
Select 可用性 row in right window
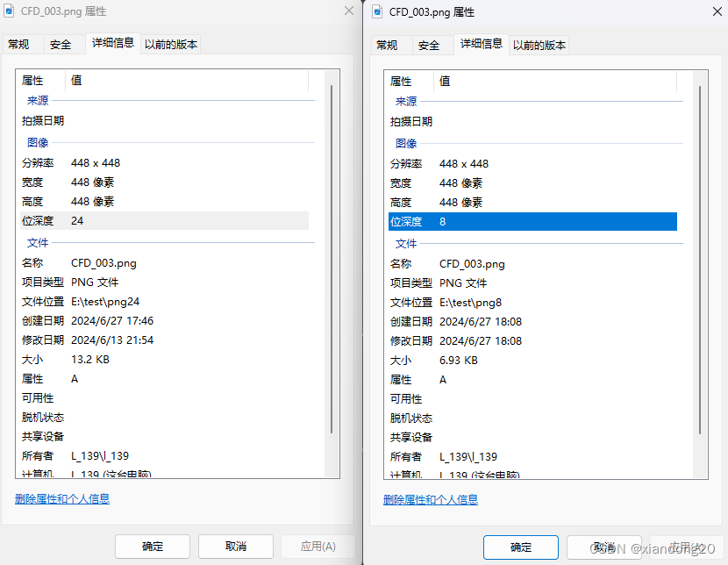532,399
